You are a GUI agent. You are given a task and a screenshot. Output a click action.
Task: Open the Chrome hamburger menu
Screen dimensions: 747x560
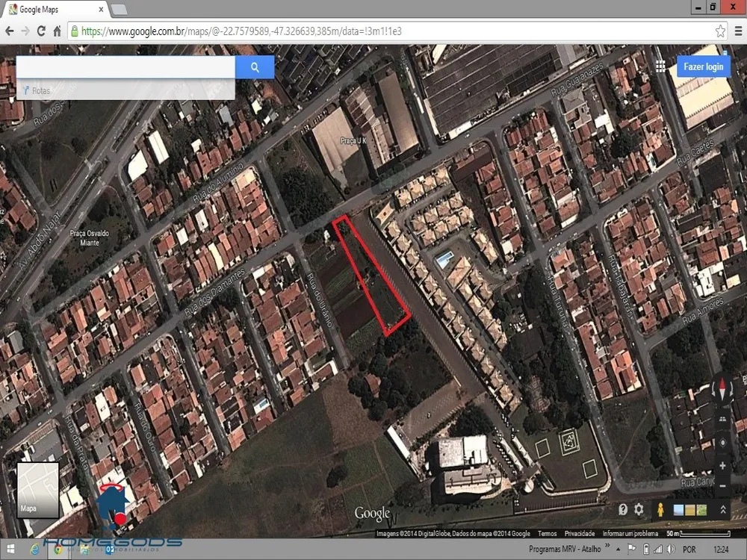738,31
